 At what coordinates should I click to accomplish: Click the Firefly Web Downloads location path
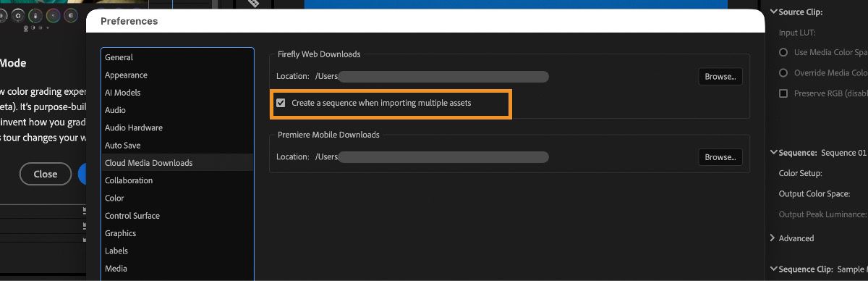[x=431, y=76]
